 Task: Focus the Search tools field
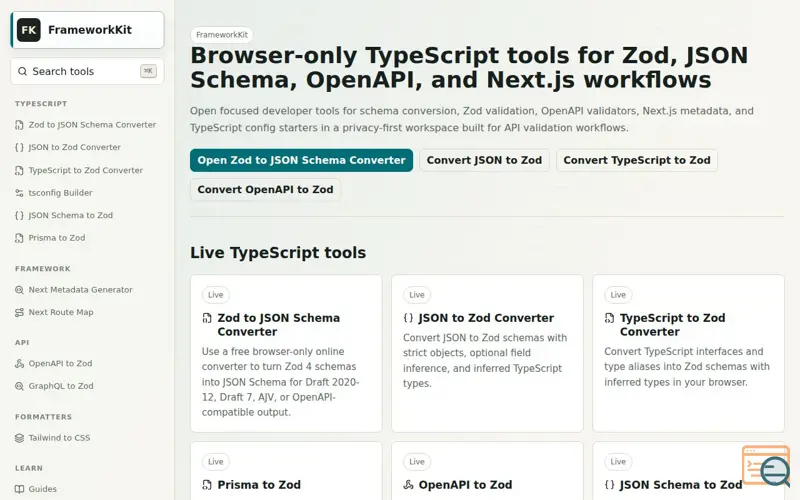tap(87, 71)
